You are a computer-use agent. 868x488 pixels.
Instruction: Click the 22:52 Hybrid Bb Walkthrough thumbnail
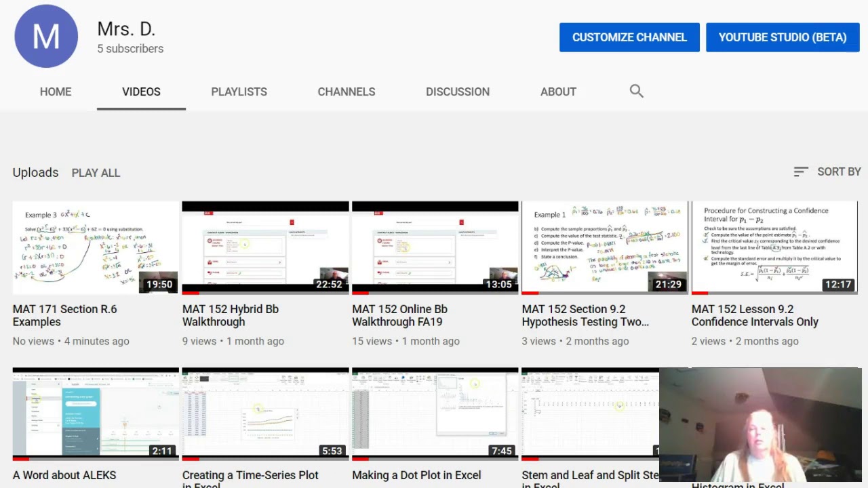pyautogui.click(x=265, y=247)
